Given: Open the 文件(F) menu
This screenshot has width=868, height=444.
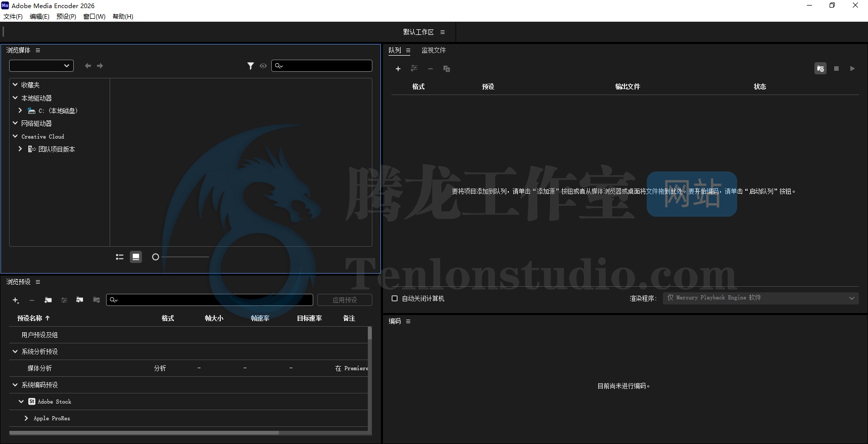Looking at the screenshot, I should coord(13,17).
